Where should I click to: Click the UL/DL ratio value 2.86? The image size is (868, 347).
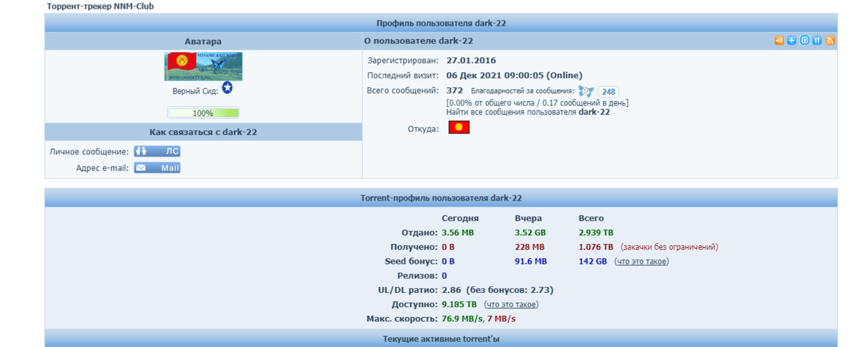click(451, 290)
